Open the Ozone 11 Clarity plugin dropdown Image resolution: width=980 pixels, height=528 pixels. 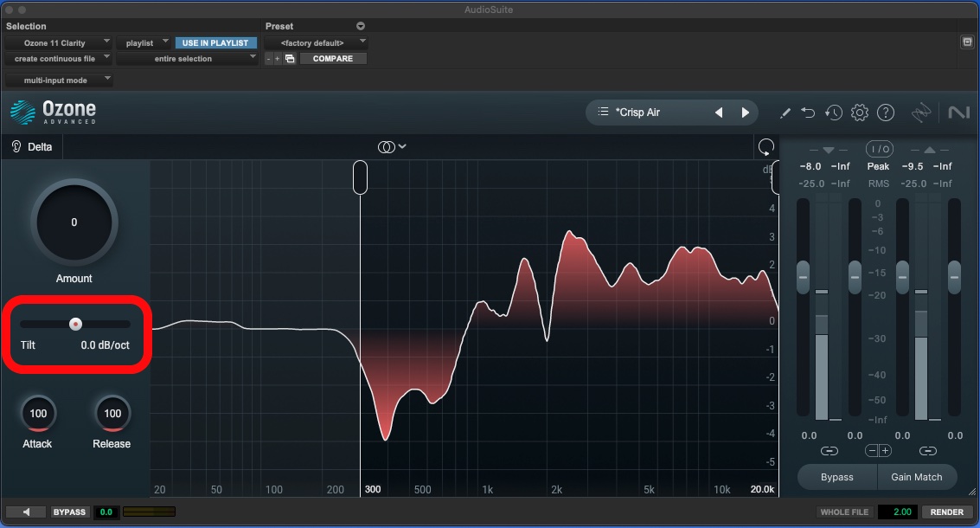pos(58,42)
